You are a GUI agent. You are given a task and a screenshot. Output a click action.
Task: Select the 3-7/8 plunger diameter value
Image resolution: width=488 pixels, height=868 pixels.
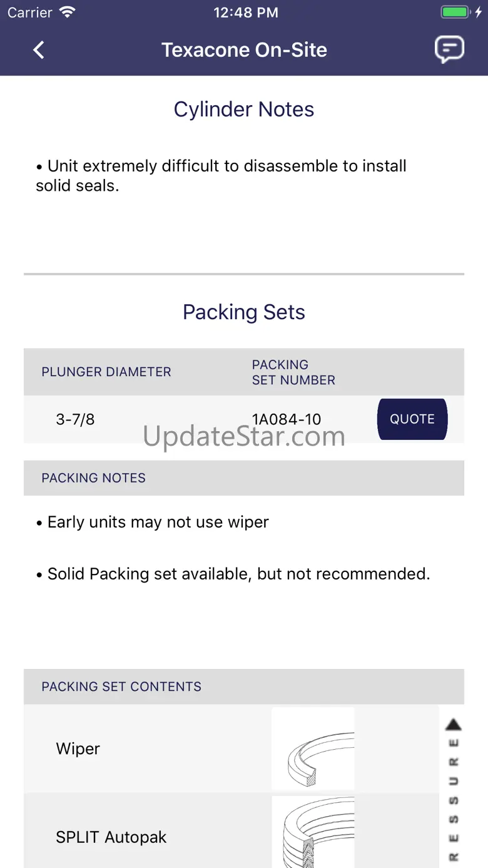pos(75,419)
